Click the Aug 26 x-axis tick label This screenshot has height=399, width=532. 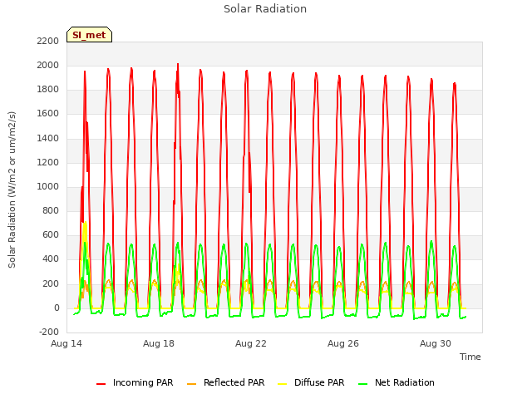click(343, 343)
